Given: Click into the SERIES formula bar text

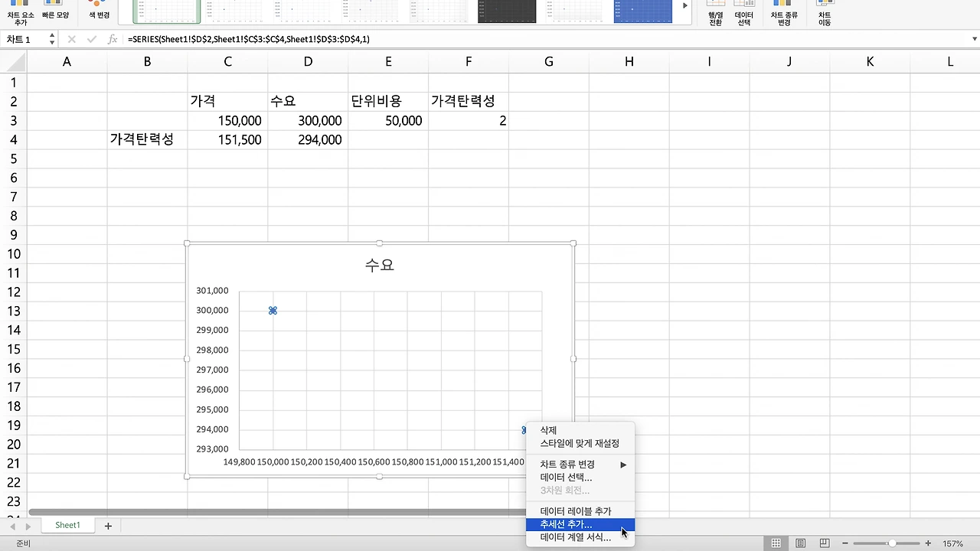Looking at the screenshot, I should pos(249,39).
